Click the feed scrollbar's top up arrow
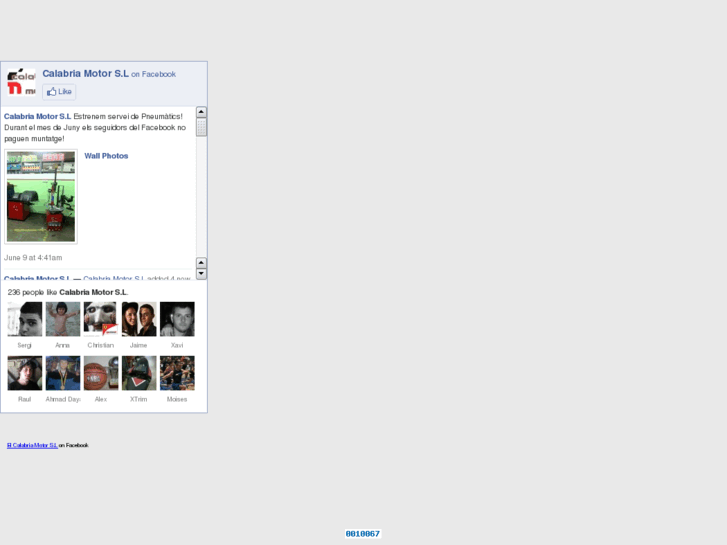 (201, 112)
